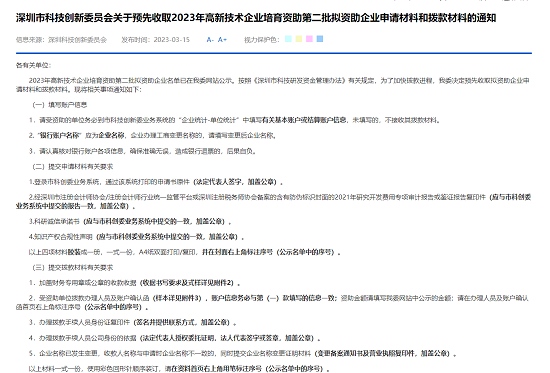Select the pink eye-protection color
Viewport: 550px width, 373px height.
click(x=309, y=39)
